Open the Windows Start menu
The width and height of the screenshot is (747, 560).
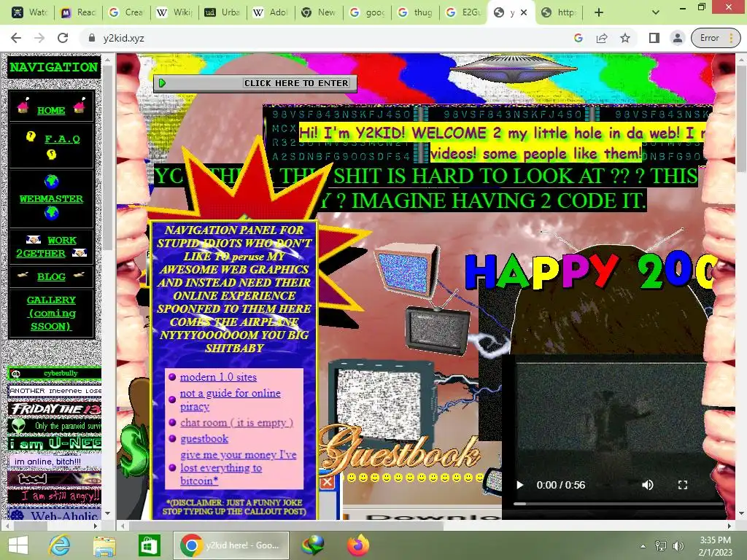click(18, 545)
